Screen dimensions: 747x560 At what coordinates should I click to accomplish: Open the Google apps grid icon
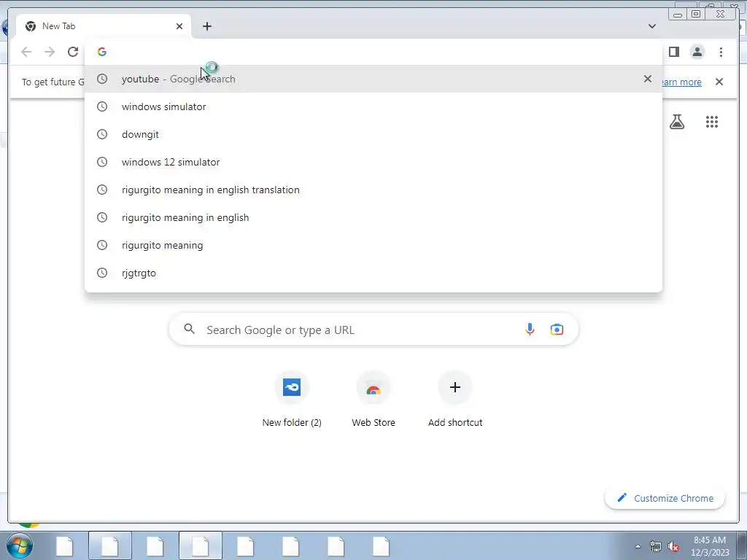pos(712,122)
